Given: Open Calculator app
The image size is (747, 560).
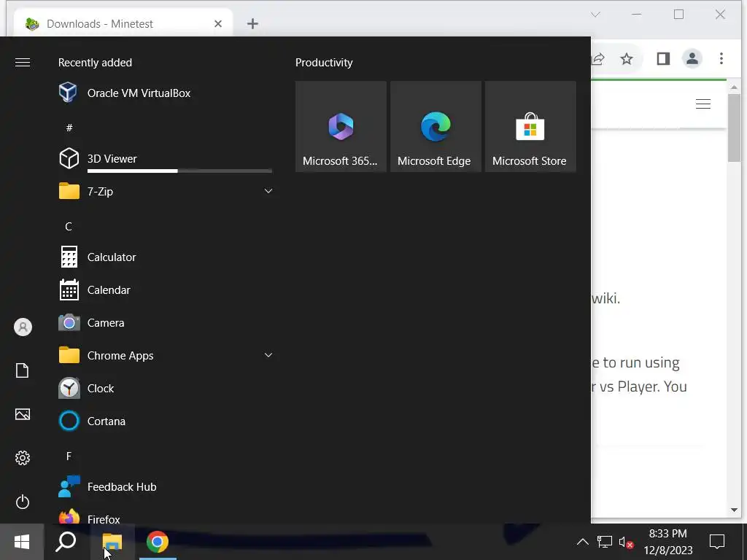Looking at the screenshot, I should coord(164,257).
